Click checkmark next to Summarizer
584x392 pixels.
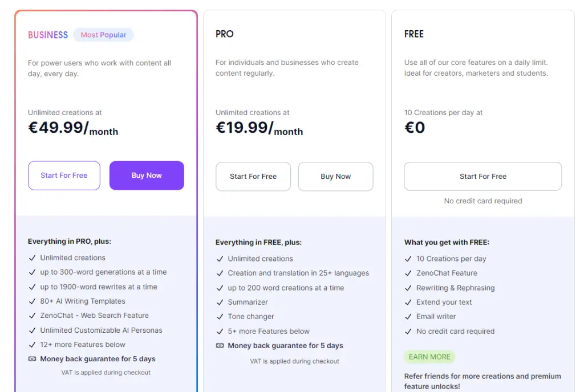point(220,302)
